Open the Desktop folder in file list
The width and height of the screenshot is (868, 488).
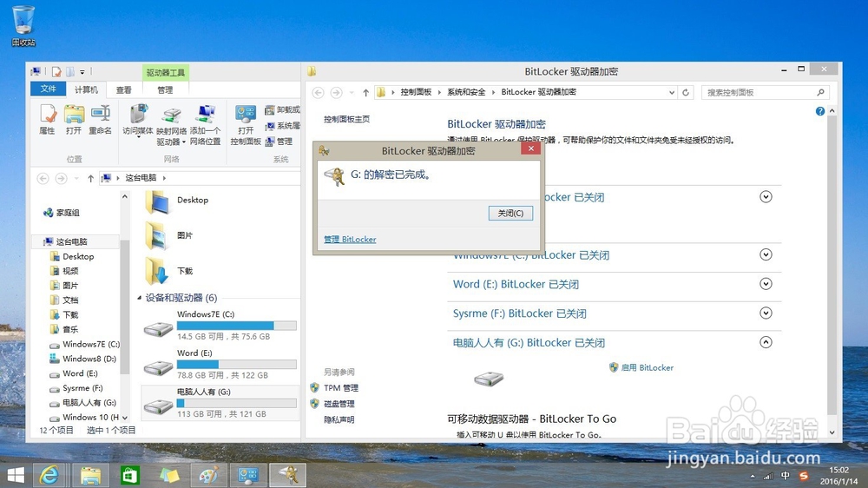pos(177,202)
